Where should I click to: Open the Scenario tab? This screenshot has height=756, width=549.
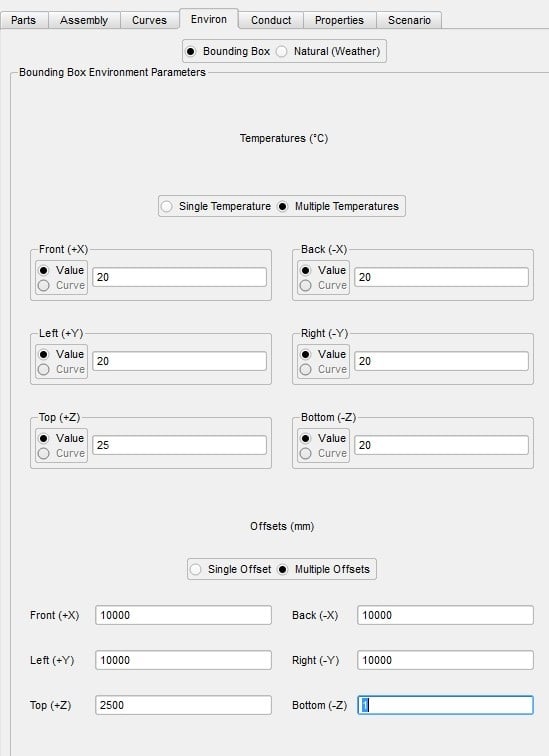click(x=409, y=20)
